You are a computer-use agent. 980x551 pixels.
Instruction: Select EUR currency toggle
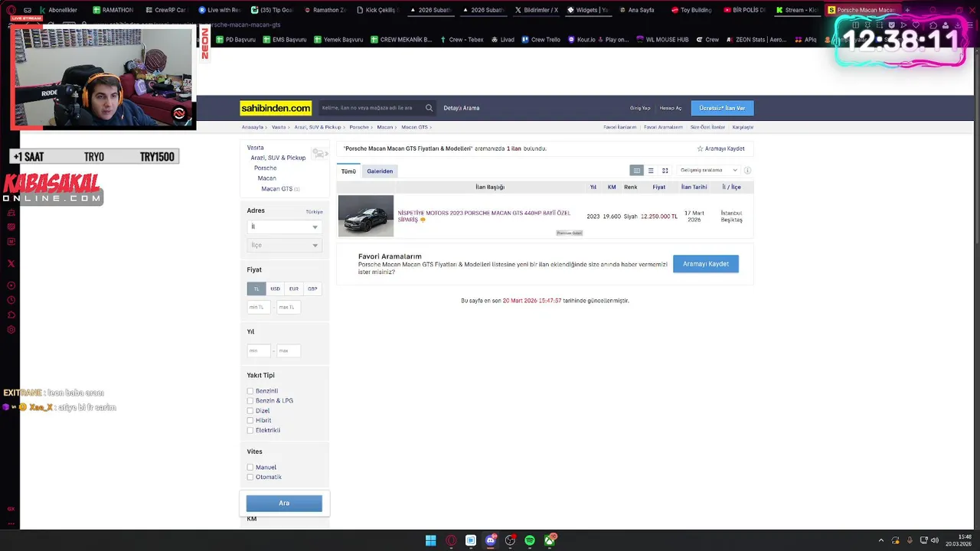(294, 289)
